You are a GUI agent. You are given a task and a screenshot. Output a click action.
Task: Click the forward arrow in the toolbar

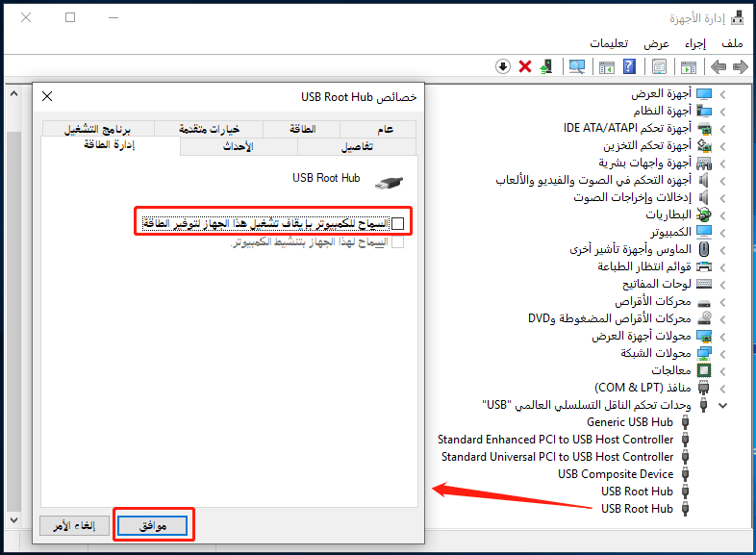pos(740,66)
